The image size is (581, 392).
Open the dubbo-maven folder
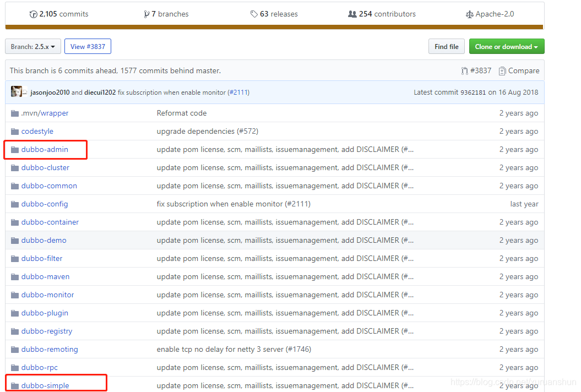point(45,276)
